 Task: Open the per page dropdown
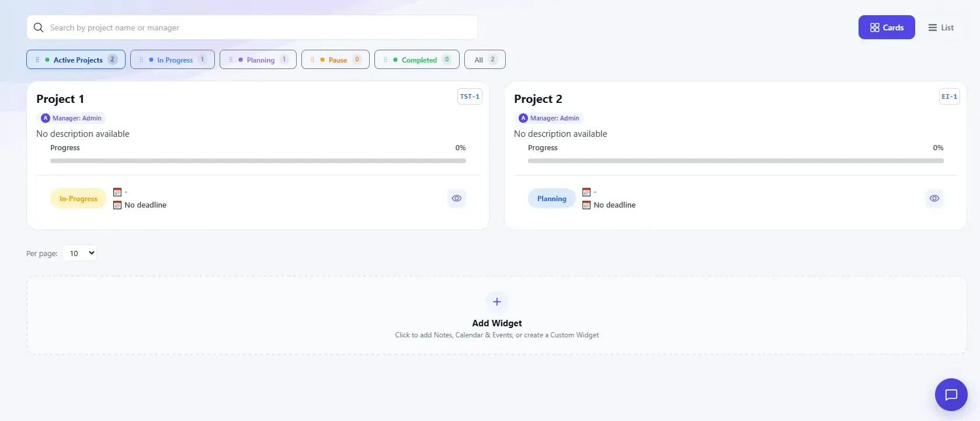coord(79,253)
